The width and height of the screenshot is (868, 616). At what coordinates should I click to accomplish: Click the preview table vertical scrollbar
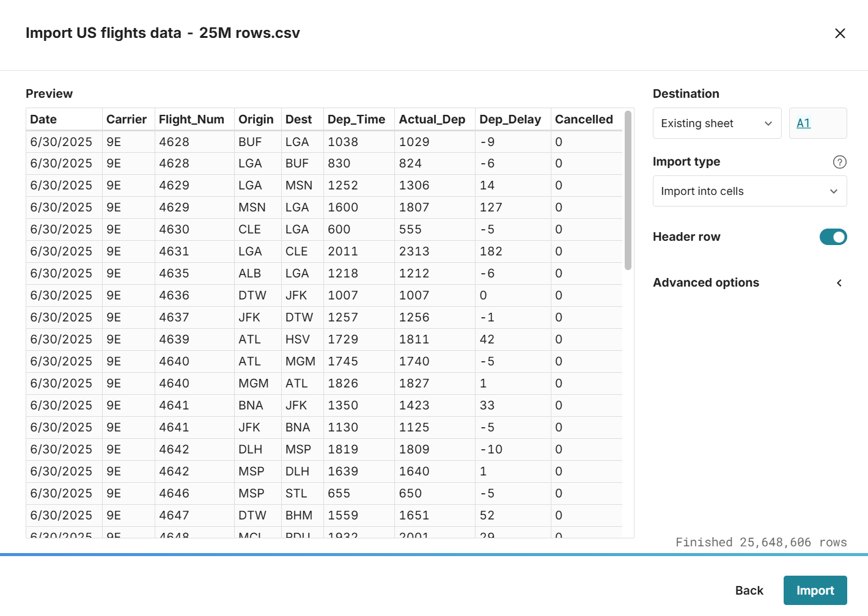click(x=628, y=190)
